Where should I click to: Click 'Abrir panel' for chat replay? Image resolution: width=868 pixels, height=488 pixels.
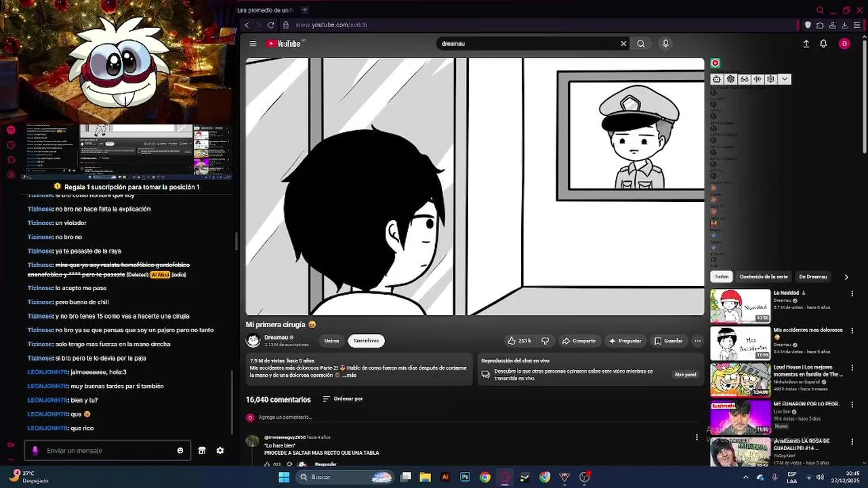(x=685, y=375)
